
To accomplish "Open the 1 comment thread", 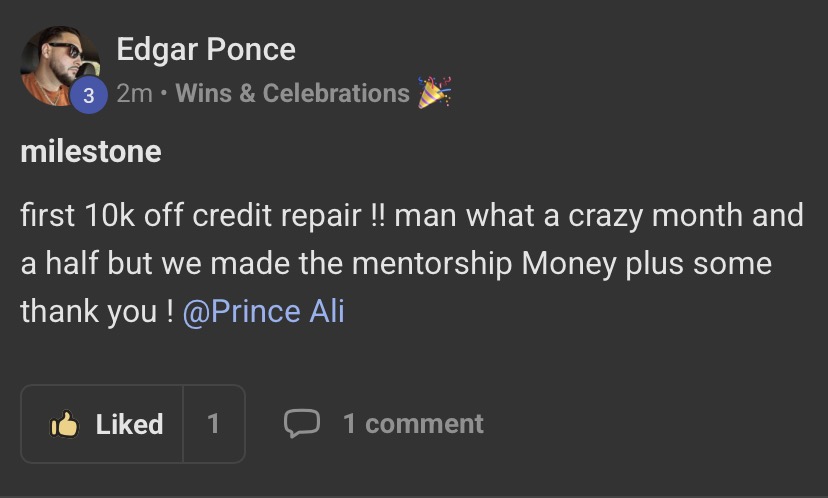I will coord(413,424).
